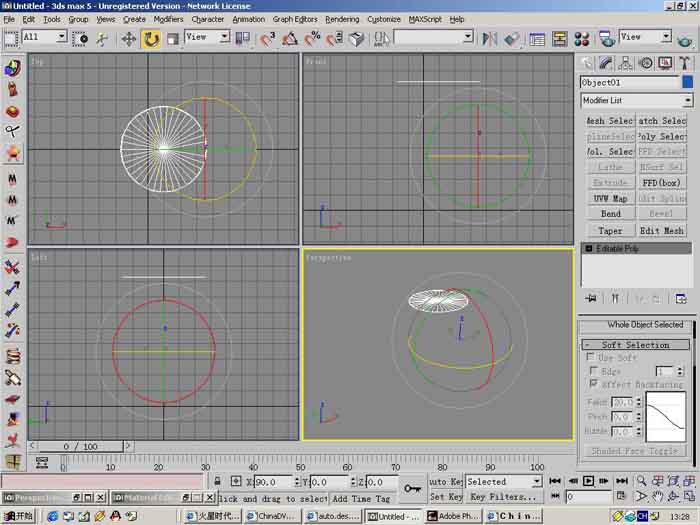Viewport: 700px width, 525px height.
Task: Open the MAXScript menu
Action: click(x=425, y=19)
